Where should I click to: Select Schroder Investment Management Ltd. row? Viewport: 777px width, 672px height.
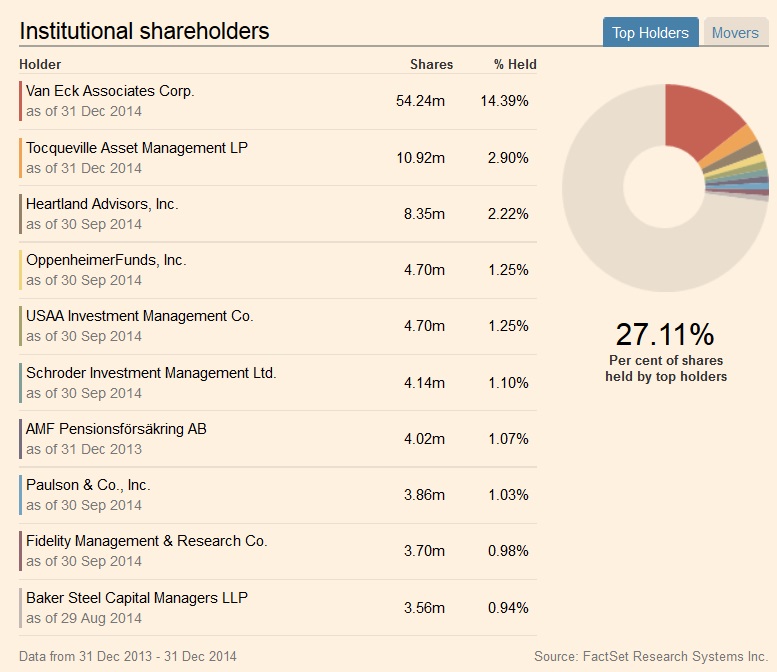click(151, 373)
